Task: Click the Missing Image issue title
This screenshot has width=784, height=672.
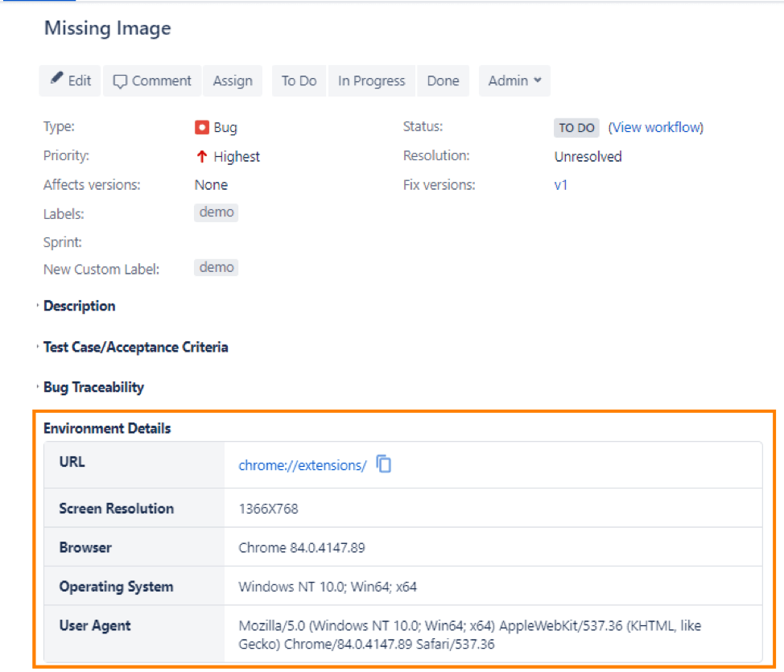Action: pyautogui.click(x=108, y=28)
